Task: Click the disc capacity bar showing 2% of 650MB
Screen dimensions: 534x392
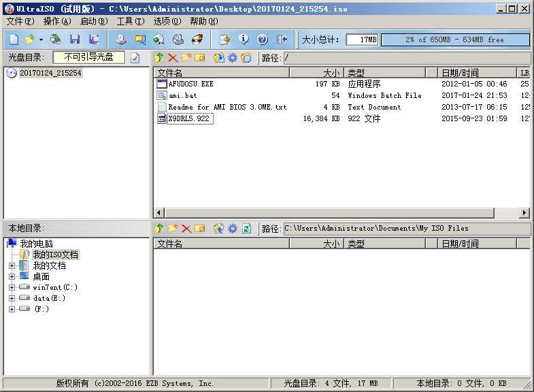Action: click(455, 39)
